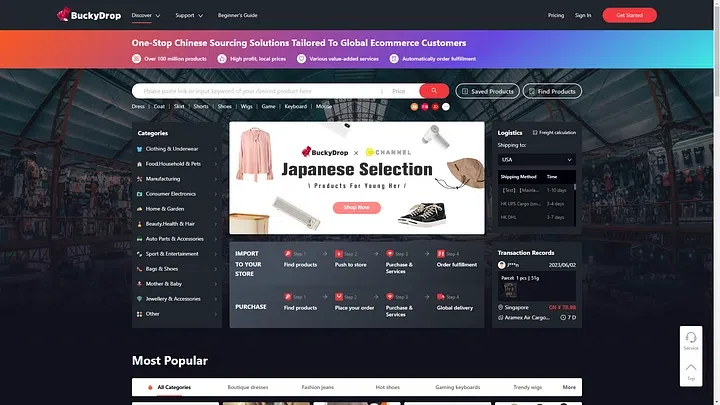Switch to the Fashion jeans tab
The image size is (720, 405).
pos(318,387)
